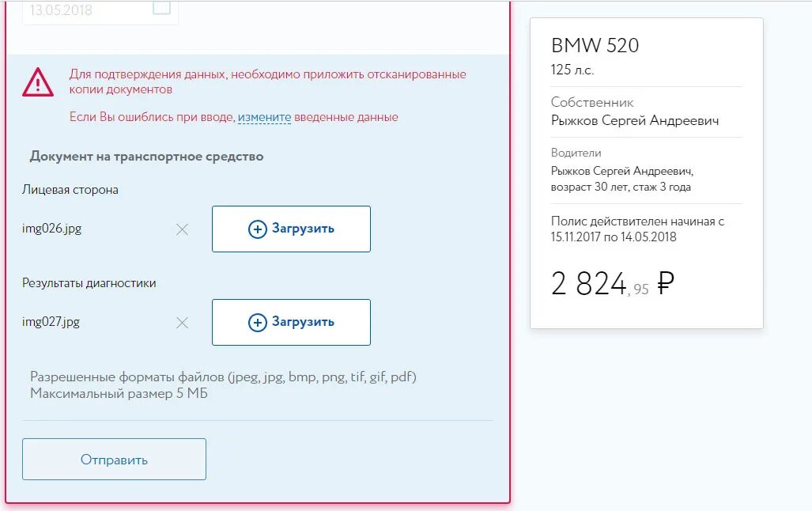Follow the измените link
The height and width of the screenshot is (511, 812).
tap(264, 117)
